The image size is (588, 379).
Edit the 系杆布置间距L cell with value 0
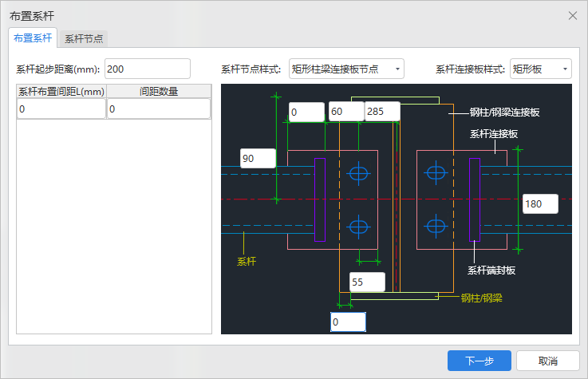61,109
